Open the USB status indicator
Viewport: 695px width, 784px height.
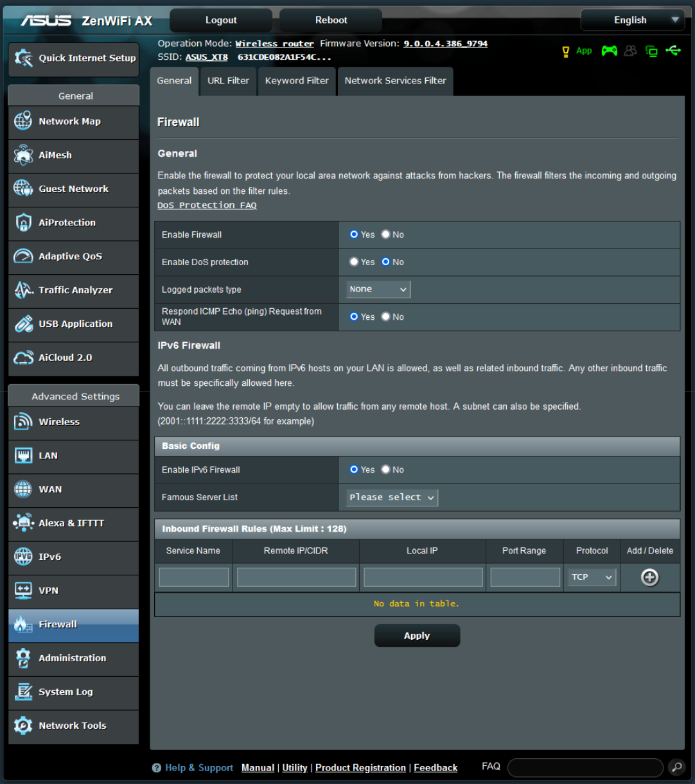(x=673, y=50)
